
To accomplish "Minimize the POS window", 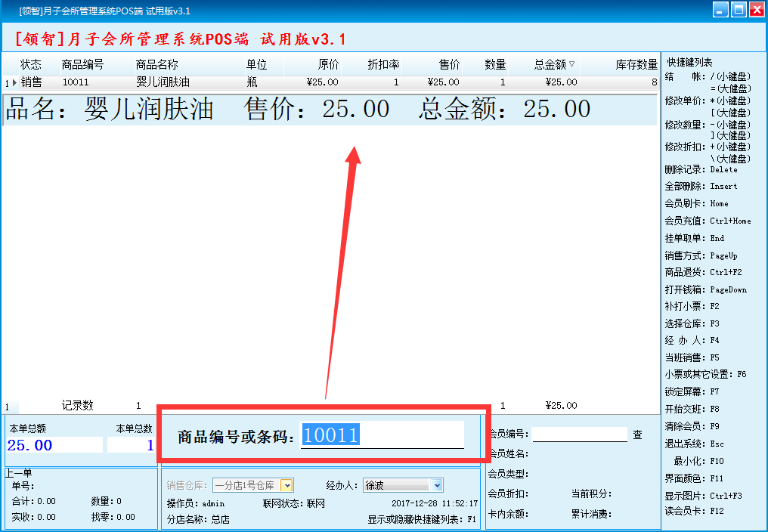I will pyautogui.click(x=720, y=10).
